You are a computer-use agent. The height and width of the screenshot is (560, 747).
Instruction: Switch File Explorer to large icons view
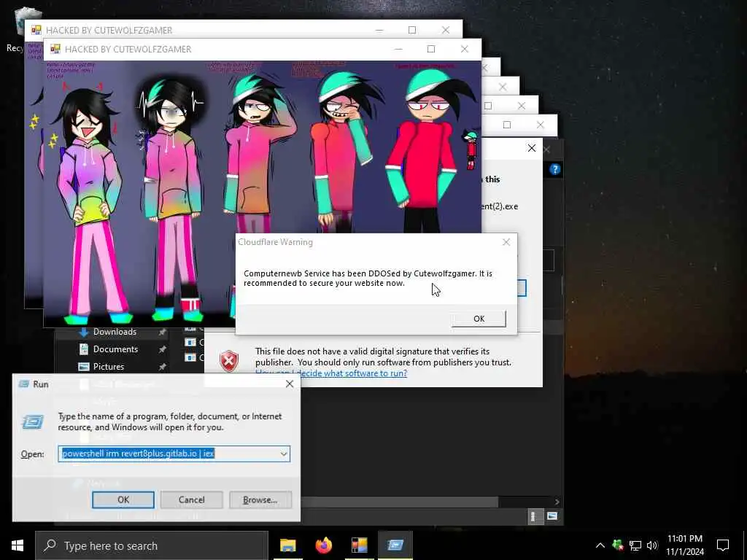pyautogui.click(x=551, y=516)
